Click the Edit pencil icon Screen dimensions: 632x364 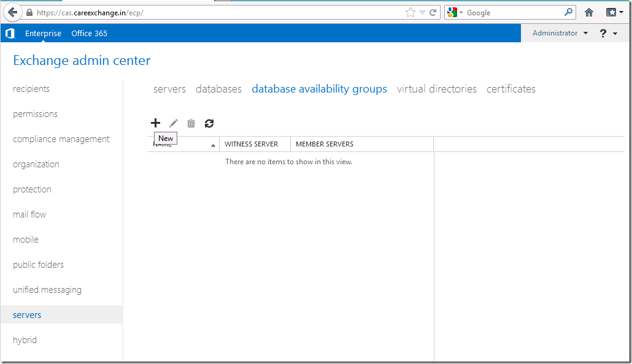(x=173, y=123)
